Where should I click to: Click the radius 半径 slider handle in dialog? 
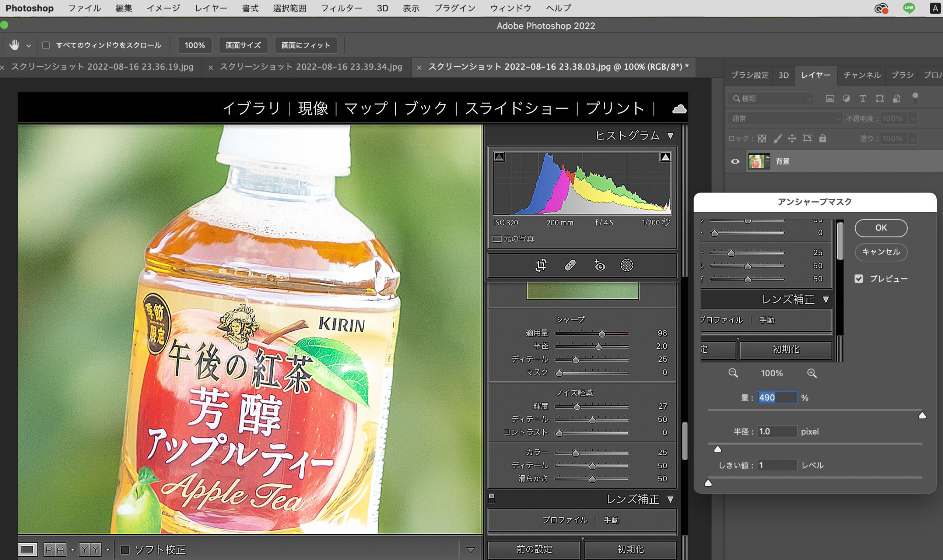(x=718, y=449)
